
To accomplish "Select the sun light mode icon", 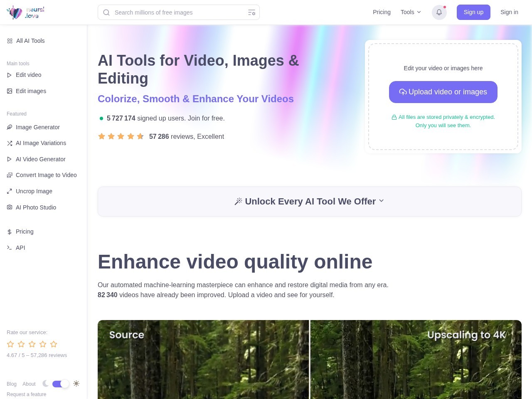I will click(76, 384).
